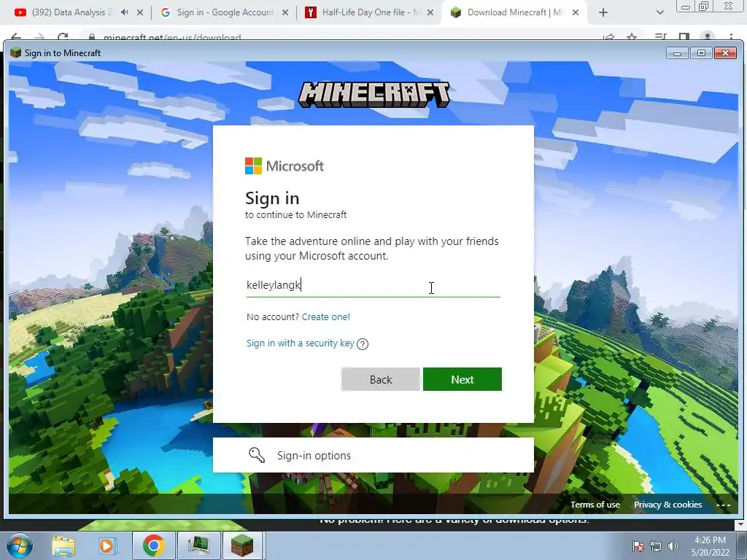This screenshot has width=747, height=560.
Task: Click the green Next button
Action: click(462, 379)
